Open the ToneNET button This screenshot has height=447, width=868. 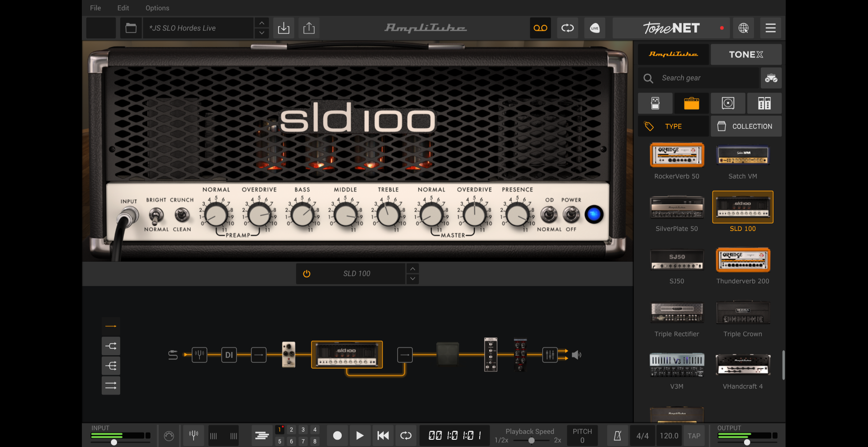671,28
